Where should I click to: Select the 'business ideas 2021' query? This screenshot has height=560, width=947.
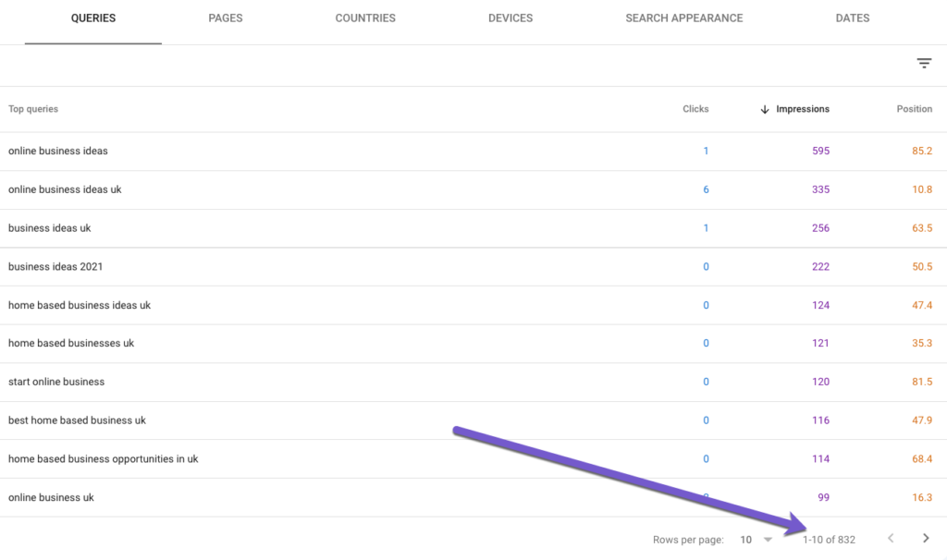point(55,267)
